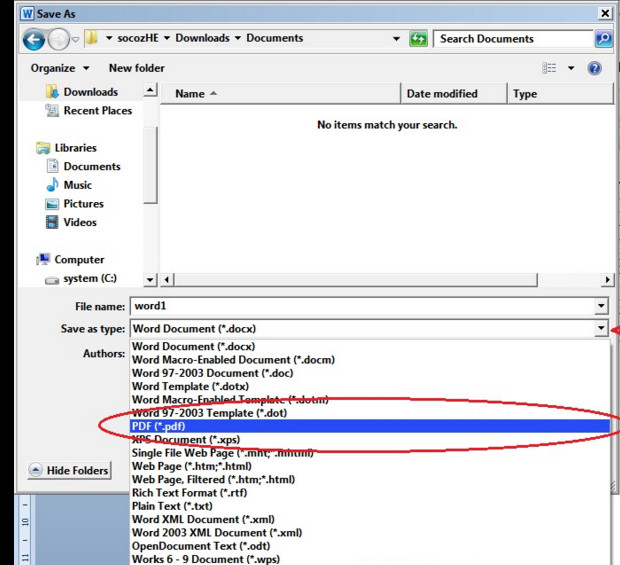Click the green Refresh button in address bar
This screenshot has width=620, height=565.
tap(418, 39)
